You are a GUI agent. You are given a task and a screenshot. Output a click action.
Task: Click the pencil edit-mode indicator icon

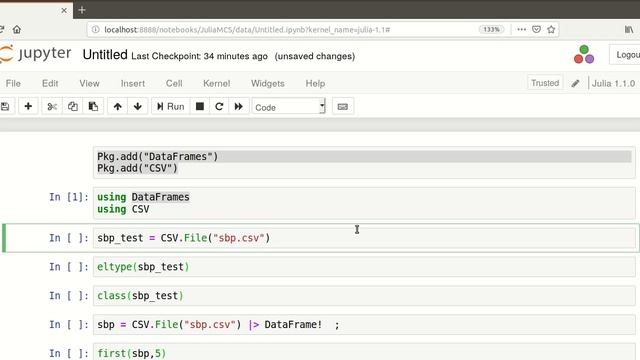point(576,83)
